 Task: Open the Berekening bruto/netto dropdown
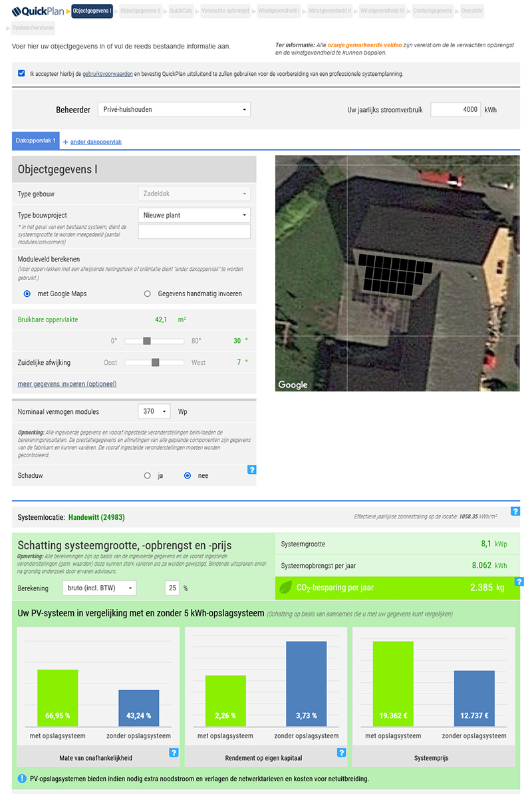(99, 588)
